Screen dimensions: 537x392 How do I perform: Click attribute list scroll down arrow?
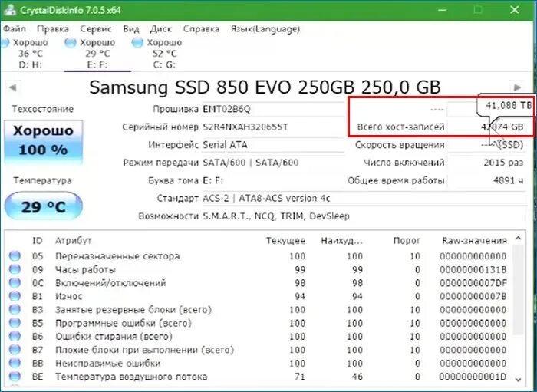tap(518, 379)
